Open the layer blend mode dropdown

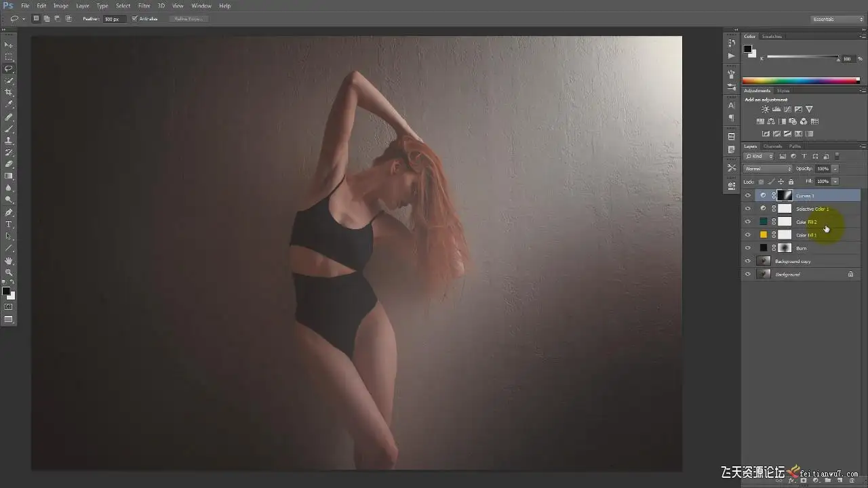point(768,169)
